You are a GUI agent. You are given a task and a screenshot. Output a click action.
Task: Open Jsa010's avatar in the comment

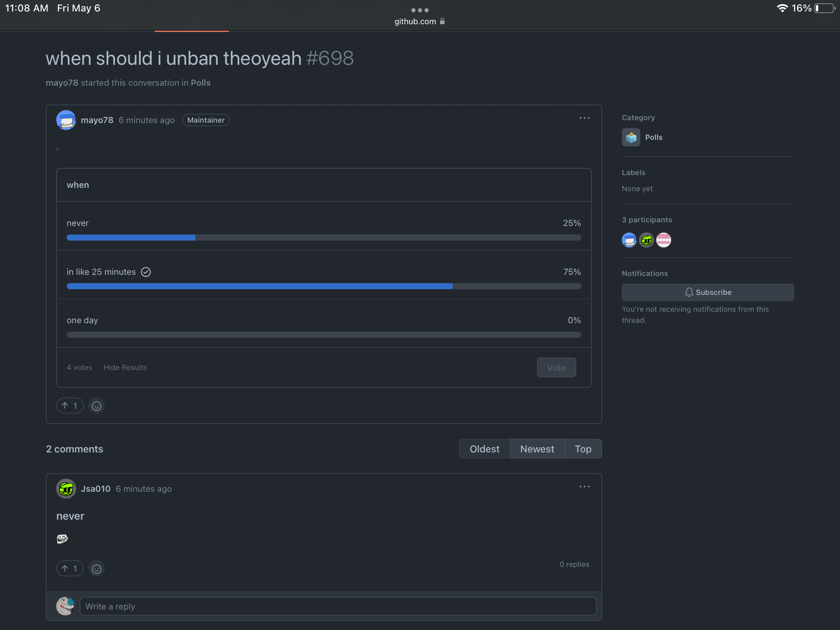click(66, 488)
